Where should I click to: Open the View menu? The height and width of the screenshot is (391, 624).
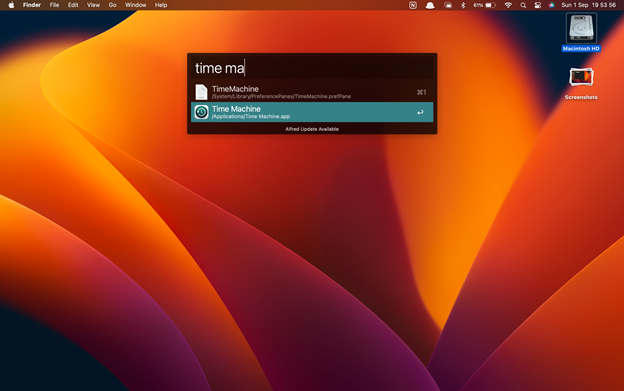point(93,5)
